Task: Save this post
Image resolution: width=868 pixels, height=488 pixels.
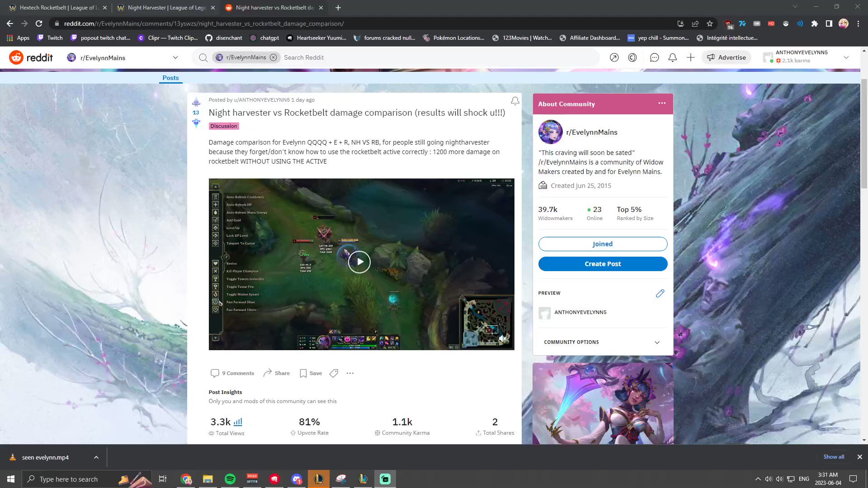Action: (x=311, y=373)
